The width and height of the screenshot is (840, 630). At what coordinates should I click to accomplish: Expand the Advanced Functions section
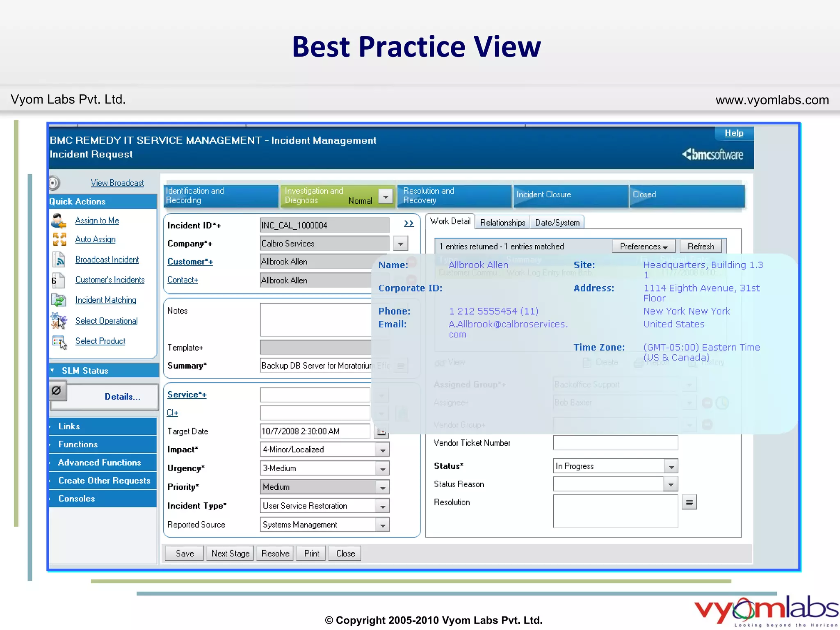point(99,463)
